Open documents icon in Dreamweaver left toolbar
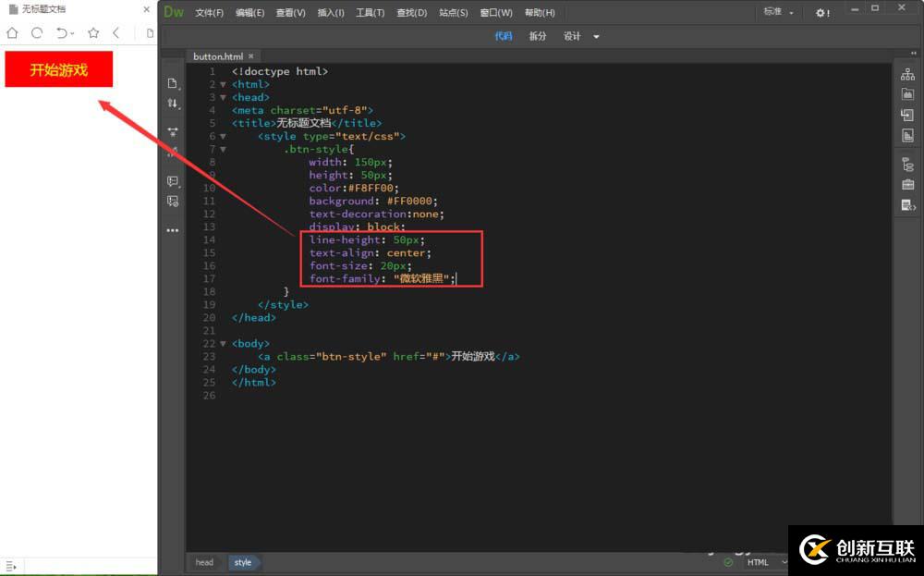The width and height of the screenshot is (924, 576). pyautogui.click(x=173, y=83)
